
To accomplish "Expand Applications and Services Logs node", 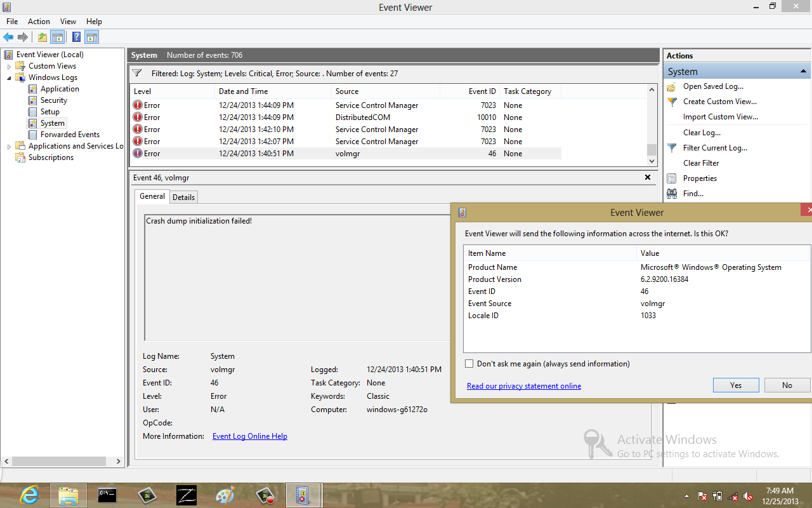I will coord(9,145).
